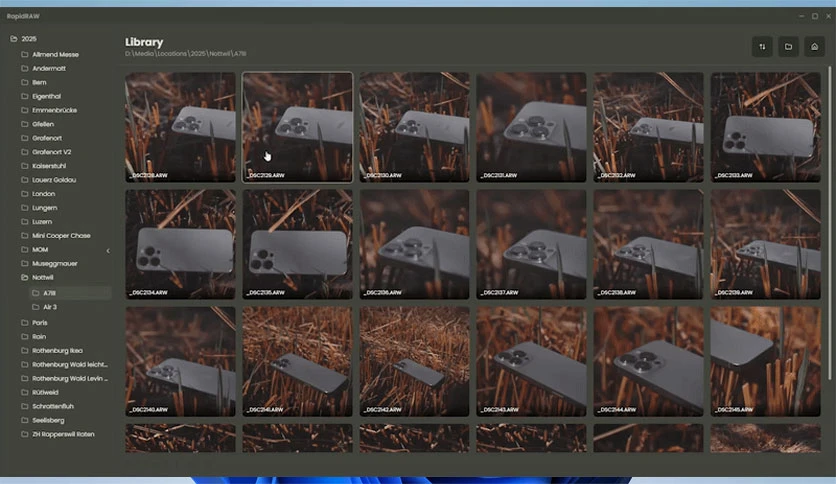
Task: Open the Mini Cooper Chase folder
Action: (x=63, y=235)
